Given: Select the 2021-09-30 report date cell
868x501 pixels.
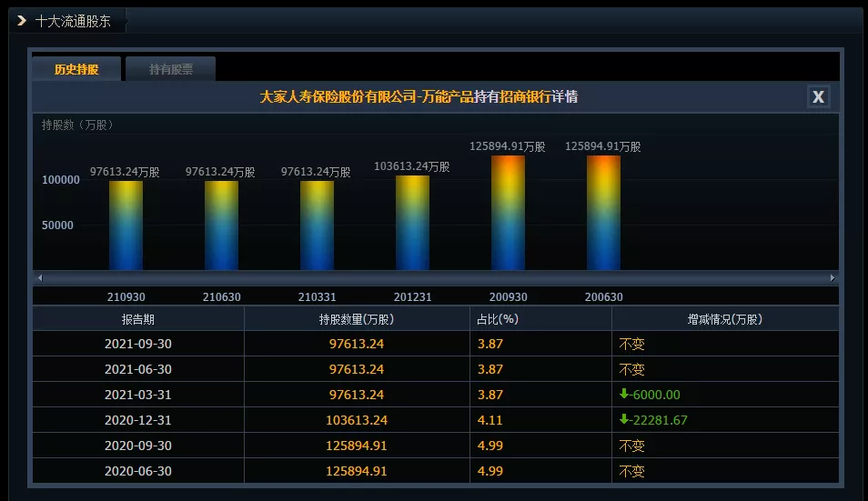Looking at the screenshot, I should 137,344.
